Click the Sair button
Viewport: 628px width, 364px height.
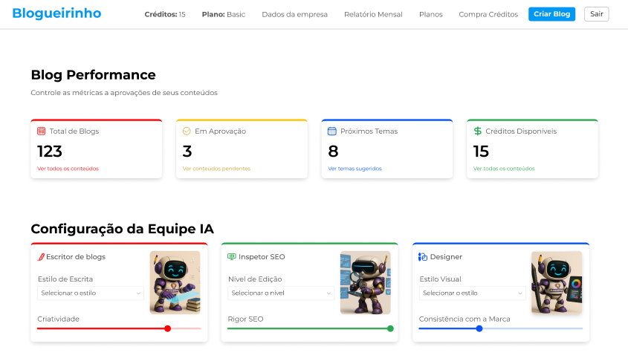(x=596, y=14)
